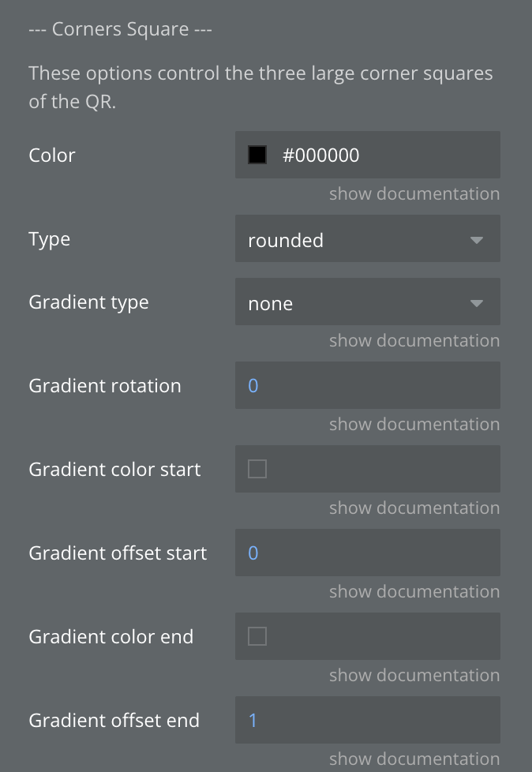This screenshot has width=532, height=772.
Task: Open Gradient type dropdown showing none
Action: tap(355, 302)
